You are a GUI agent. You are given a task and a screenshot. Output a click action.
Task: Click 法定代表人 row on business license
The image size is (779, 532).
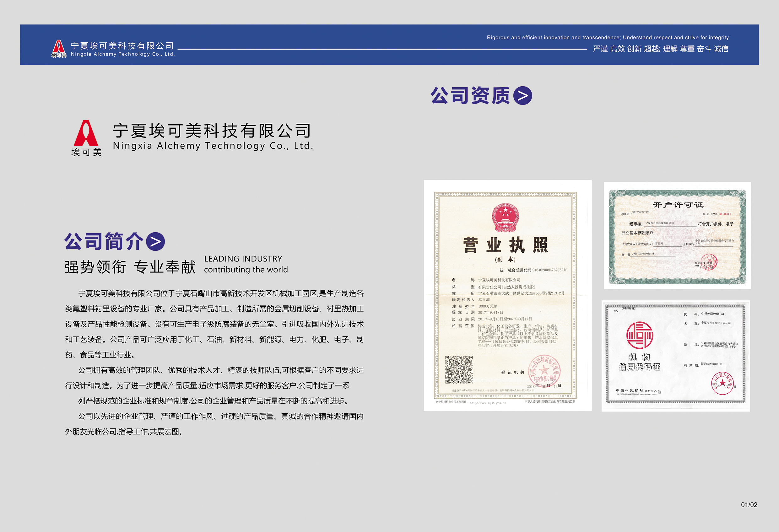tap(471, 300)
